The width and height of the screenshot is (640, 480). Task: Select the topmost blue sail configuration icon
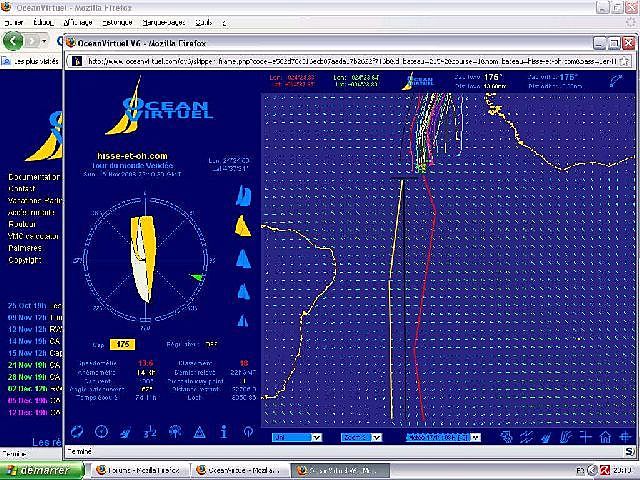coord(243,196)
